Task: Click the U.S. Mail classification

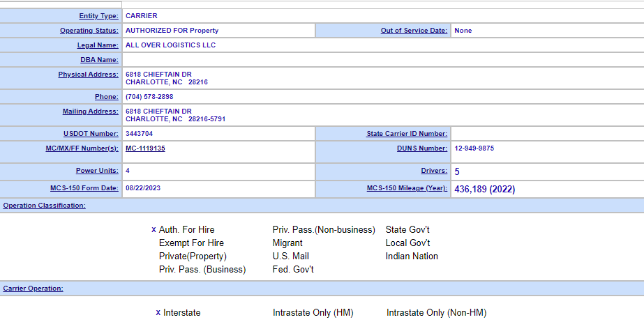Action: coord(291,256)
